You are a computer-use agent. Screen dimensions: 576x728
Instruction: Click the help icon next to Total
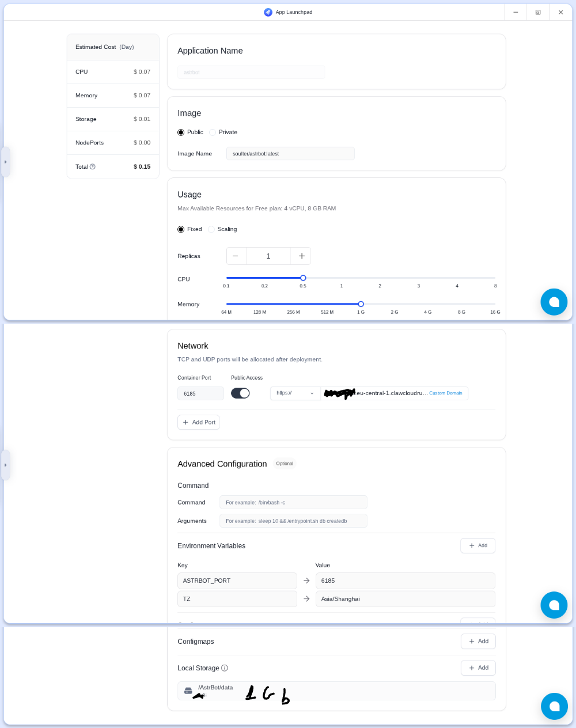point(93,167)
